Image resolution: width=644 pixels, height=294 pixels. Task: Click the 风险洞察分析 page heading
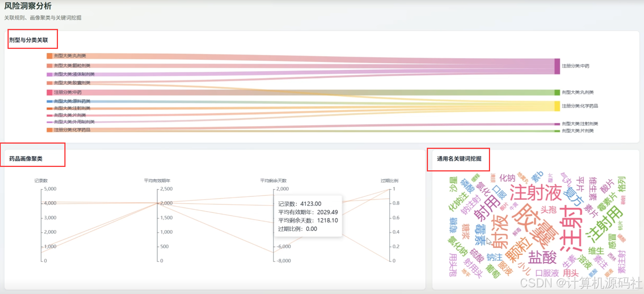point(28,6)
